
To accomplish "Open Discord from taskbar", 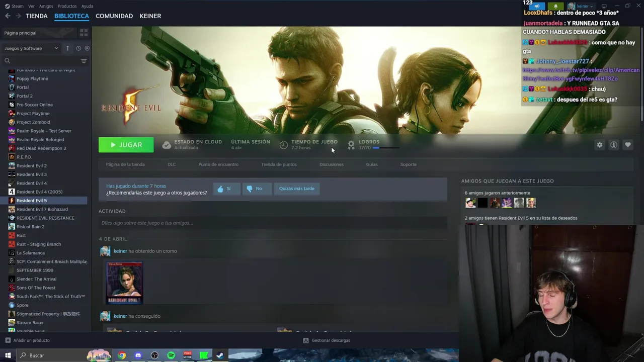I will point(138,355).
